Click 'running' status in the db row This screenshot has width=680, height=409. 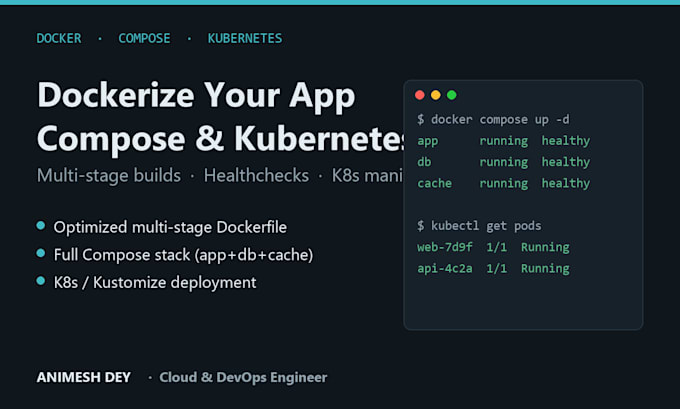503,162
